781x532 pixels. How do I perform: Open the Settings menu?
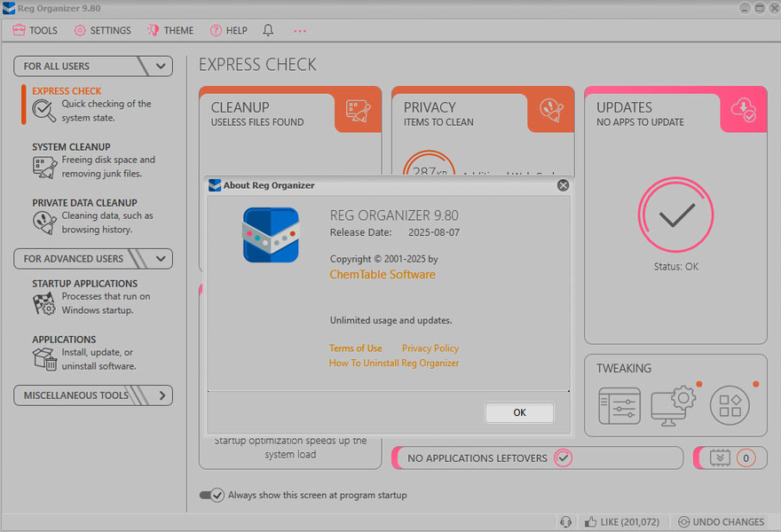[102, 30]
